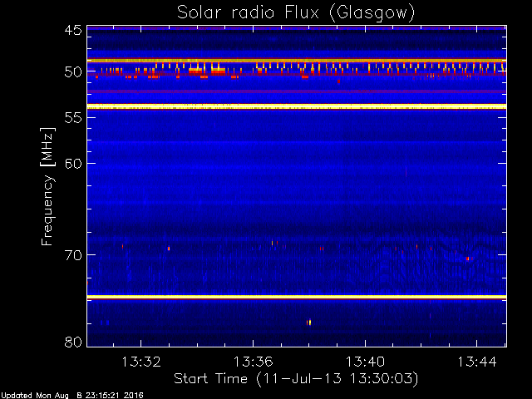Click the time tick label "13:44"
Image resolution: width=532 pixels, height=399 pixels.
pos(477,362)
